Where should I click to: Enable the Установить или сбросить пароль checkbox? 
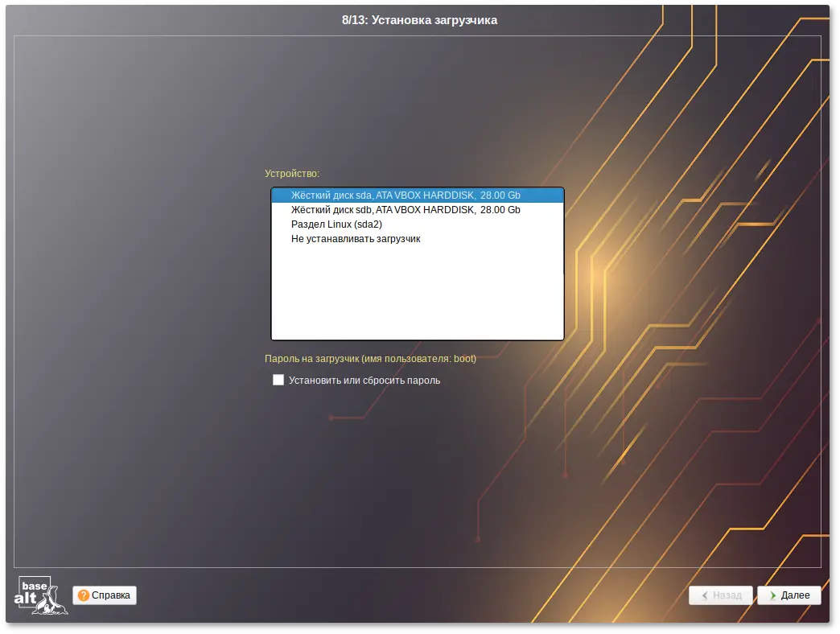[x=278, y=381]
